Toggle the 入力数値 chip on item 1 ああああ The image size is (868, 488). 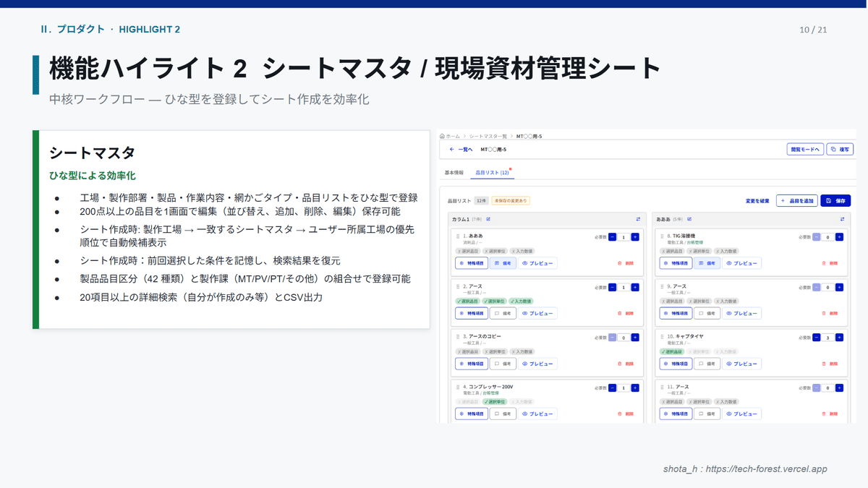(x=523, y=251)
